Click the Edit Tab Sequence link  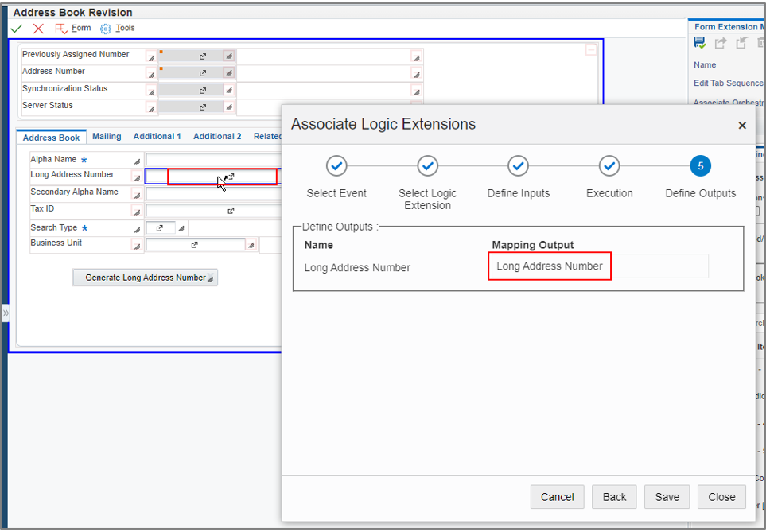point(727,83)
